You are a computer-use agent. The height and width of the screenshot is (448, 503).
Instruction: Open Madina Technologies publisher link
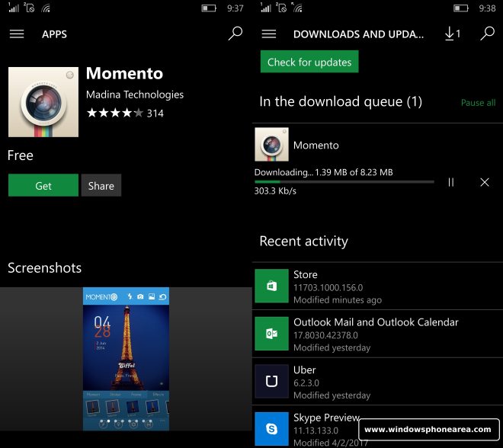pos(135,94)
